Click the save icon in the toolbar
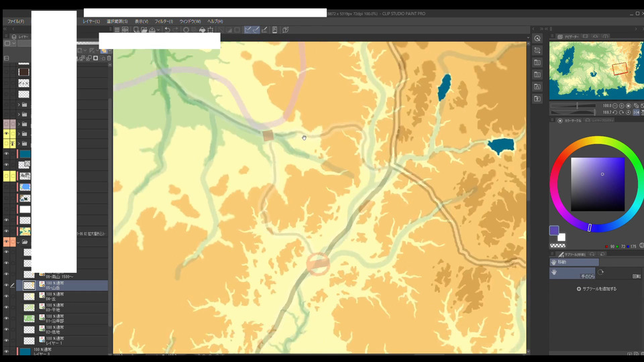The image size is (644, 362). (x=152, y=30)
